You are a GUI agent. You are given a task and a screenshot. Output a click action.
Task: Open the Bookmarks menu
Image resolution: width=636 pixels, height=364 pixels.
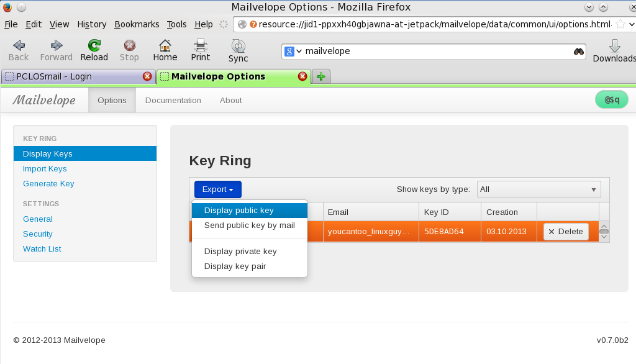(137, 24)
